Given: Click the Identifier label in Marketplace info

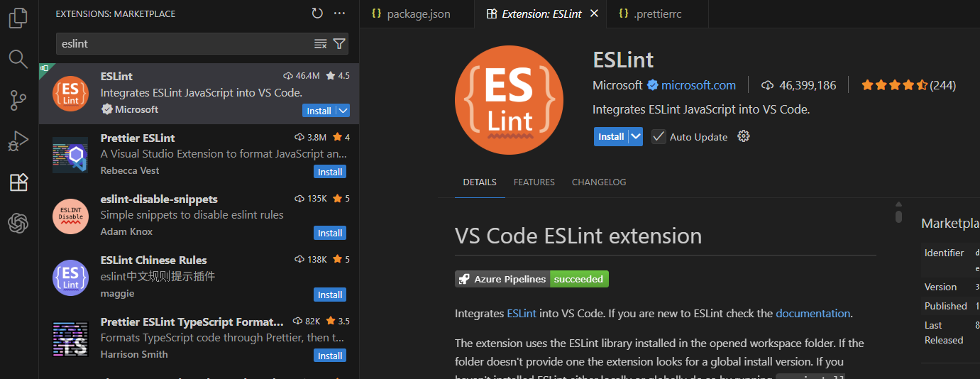Looking at the screenshot, I should [944, 253].
